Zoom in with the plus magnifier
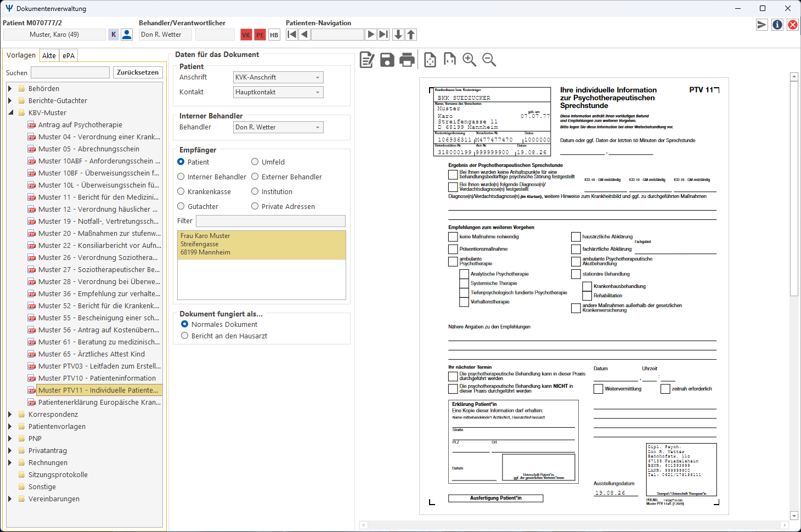This screenshot has width=801, height=532. pyautogui.click(x=470, y=60)
